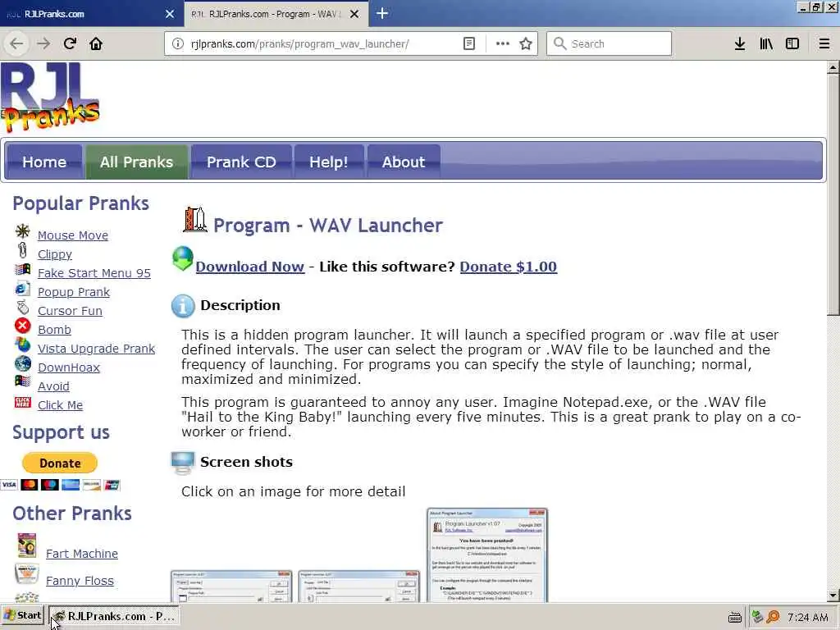Viewport: 840px width, 630px height.
Task: Select the RJLPranks.com taskbar button
Action: (x=114, y=616)
